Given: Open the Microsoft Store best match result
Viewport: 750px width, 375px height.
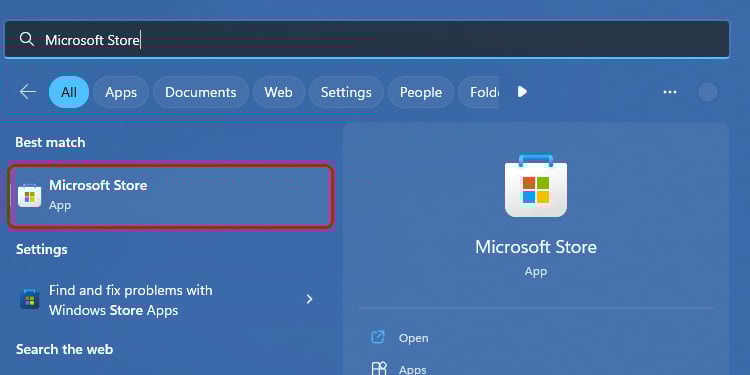Looking at the screenshot, I should click(x=171, y=196).
